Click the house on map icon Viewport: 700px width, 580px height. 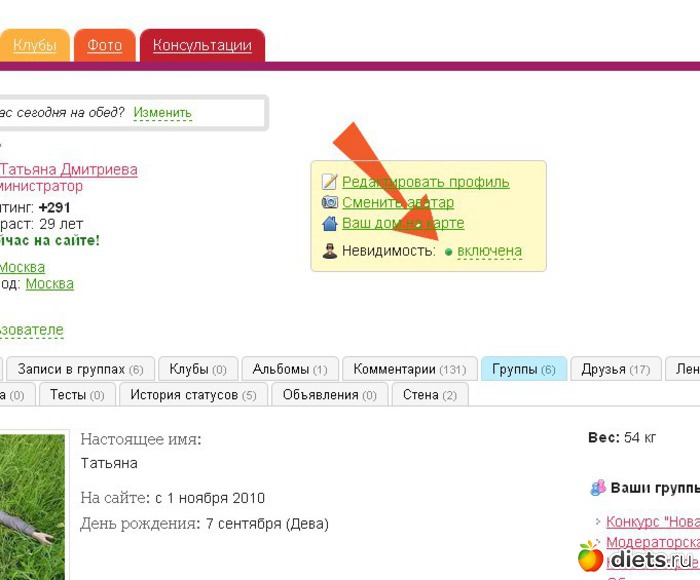[x=330, y=223]
